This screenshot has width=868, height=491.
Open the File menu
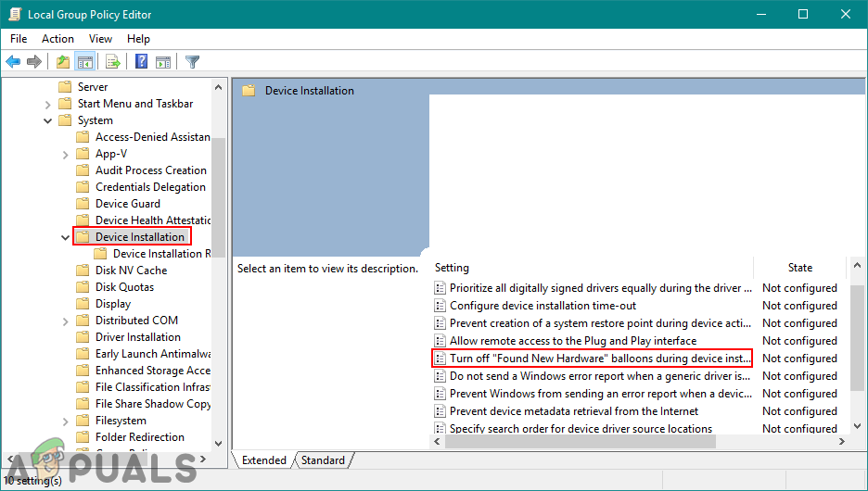coord(19,39)
